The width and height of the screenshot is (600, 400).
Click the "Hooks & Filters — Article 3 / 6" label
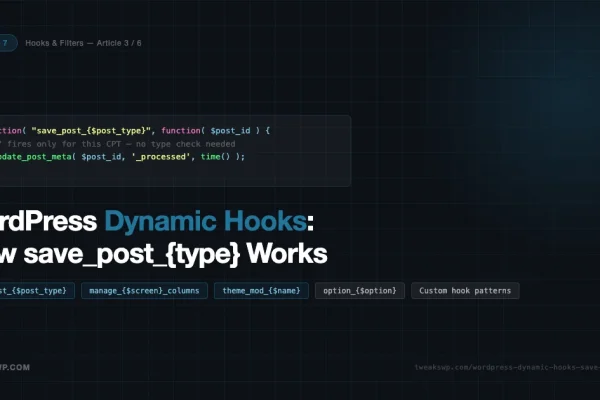point(83,43)
